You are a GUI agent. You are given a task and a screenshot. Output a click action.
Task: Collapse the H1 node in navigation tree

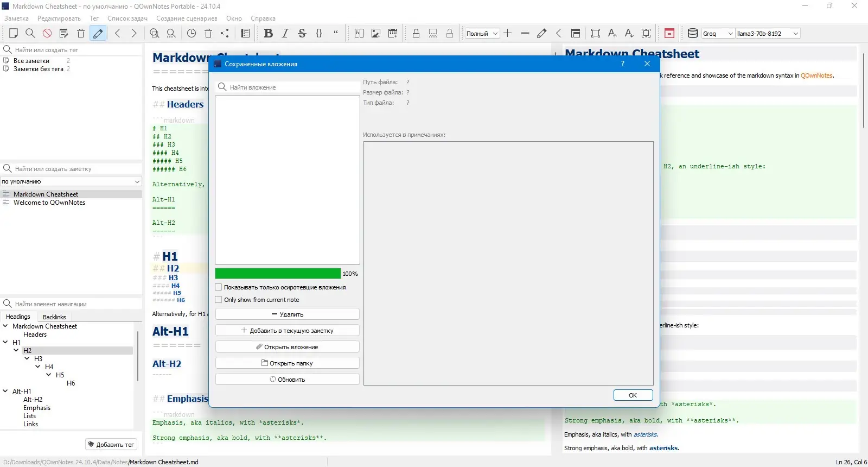click(5, 342)
